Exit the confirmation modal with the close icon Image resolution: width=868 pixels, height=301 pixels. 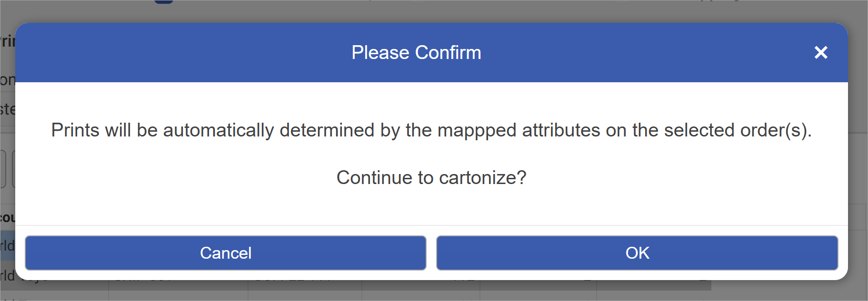821,53
